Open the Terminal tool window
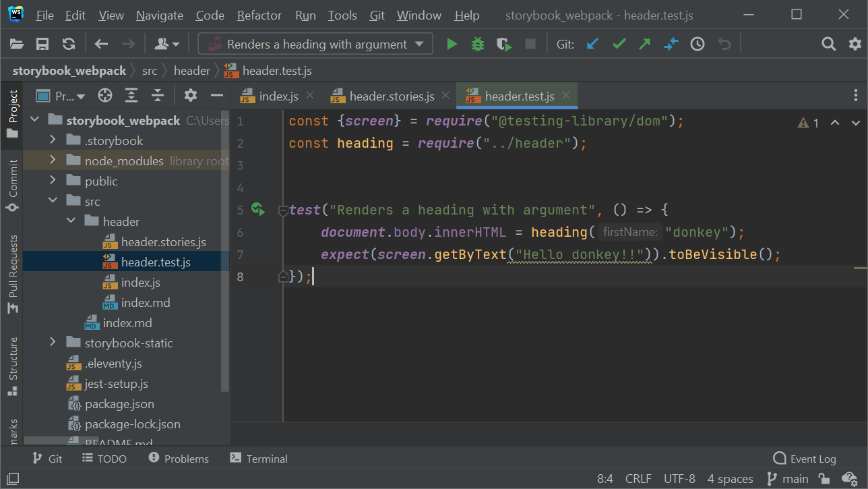868x489 pixels. pos(259,459)
